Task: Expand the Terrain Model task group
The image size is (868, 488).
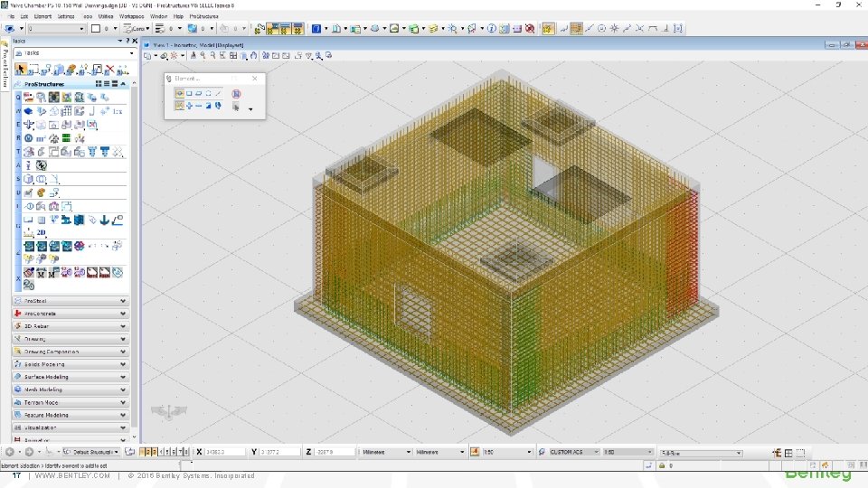Action: [71, 402]
